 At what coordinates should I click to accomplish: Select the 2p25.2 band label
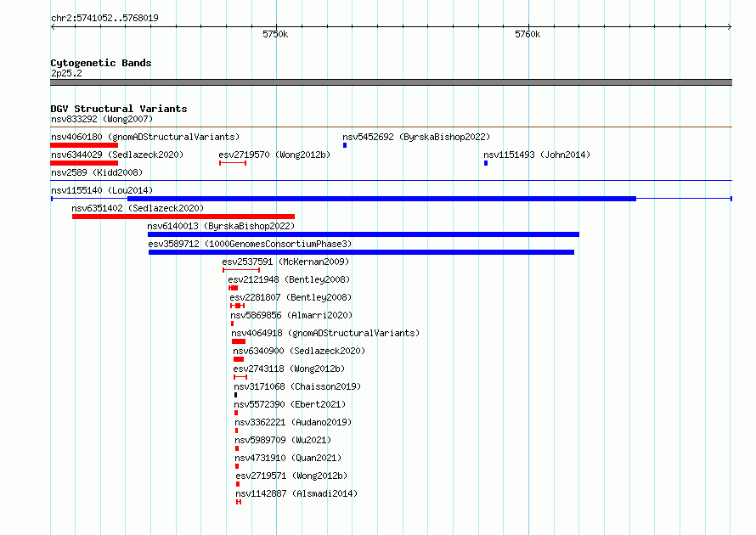pyautogui.click(x=66, y=73)
